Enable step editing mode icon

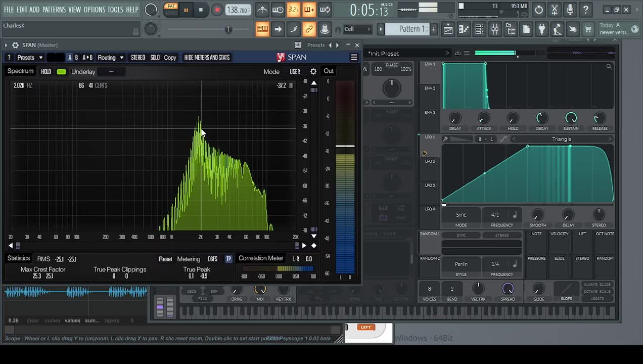[294, 29]
